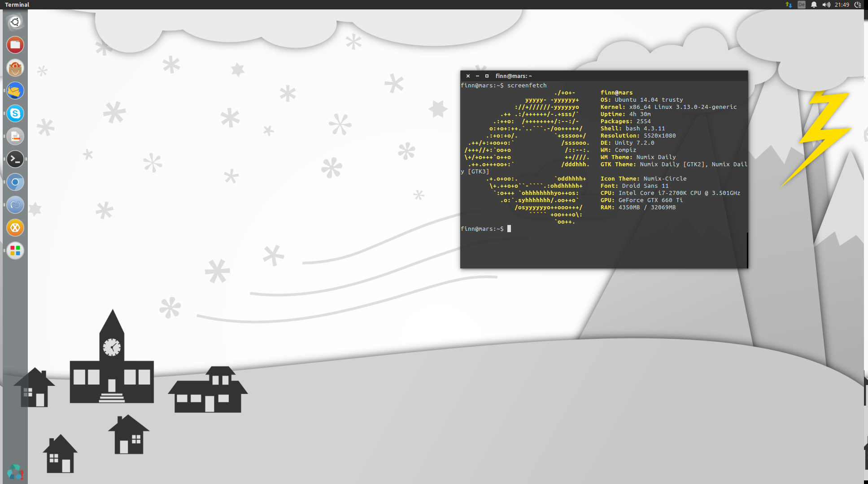
Task: Open the document editor launcher icon
Action: coord(15,136)
